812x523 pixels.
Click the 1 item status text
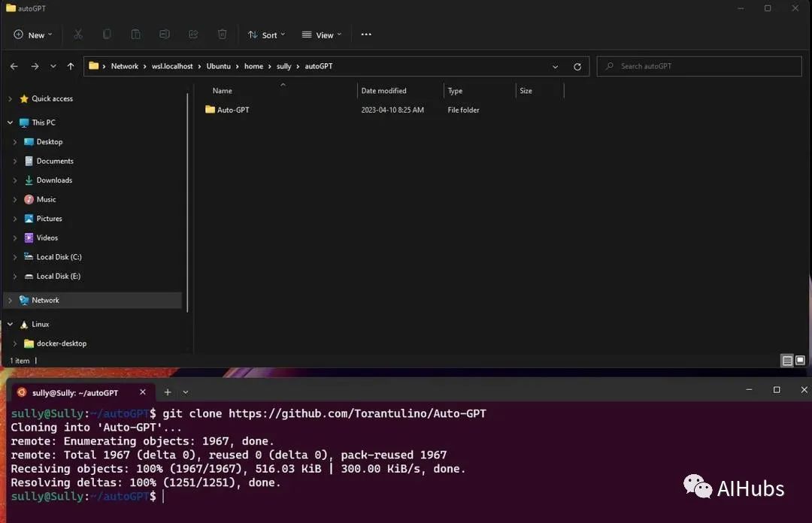[x=20, y=361]
